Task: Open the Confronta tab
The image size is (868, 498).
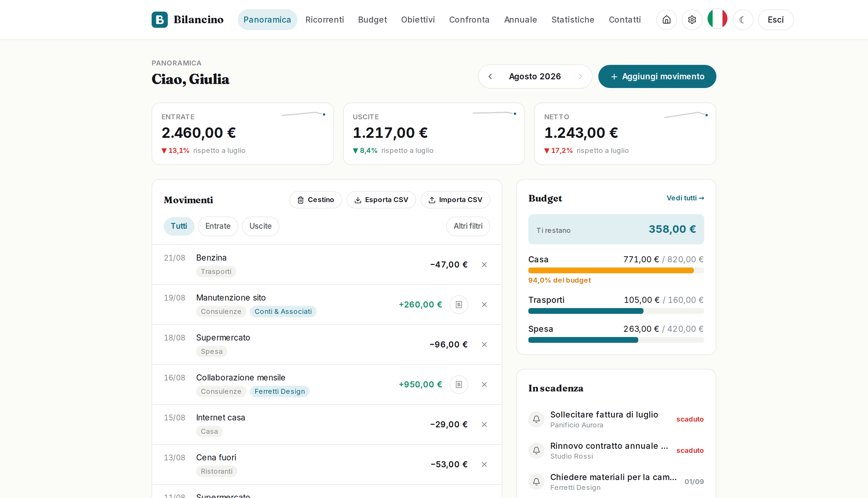Action: [x=469, y=19]
